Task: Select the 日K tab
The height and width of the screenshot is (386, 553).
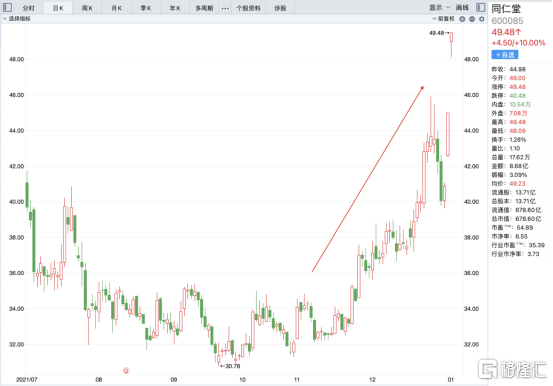Action: (58, 8)
